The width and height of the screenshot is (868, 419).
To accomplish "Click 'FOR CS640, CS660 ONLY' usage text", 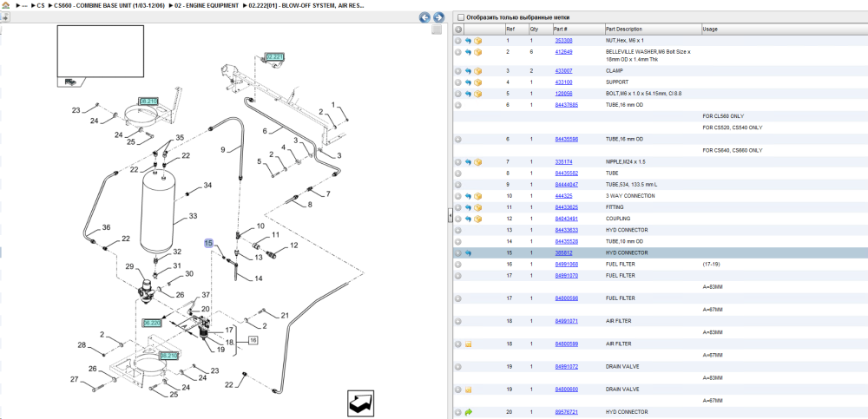I will point(733,151).
